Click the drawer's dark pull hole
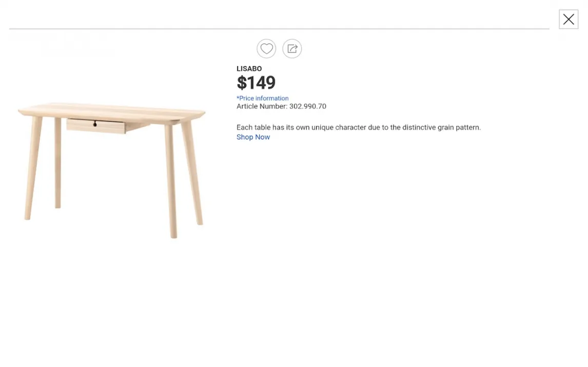This screenshot has height=367, width=588. pos(95,124)
